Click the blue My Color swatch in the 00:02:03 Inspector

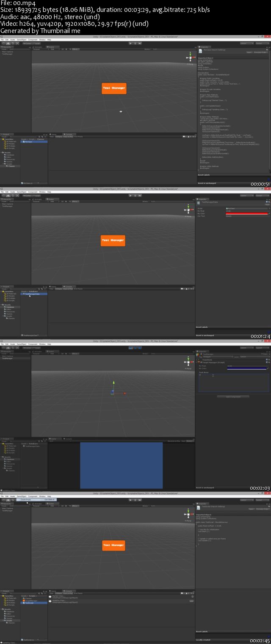click(247, 369)
